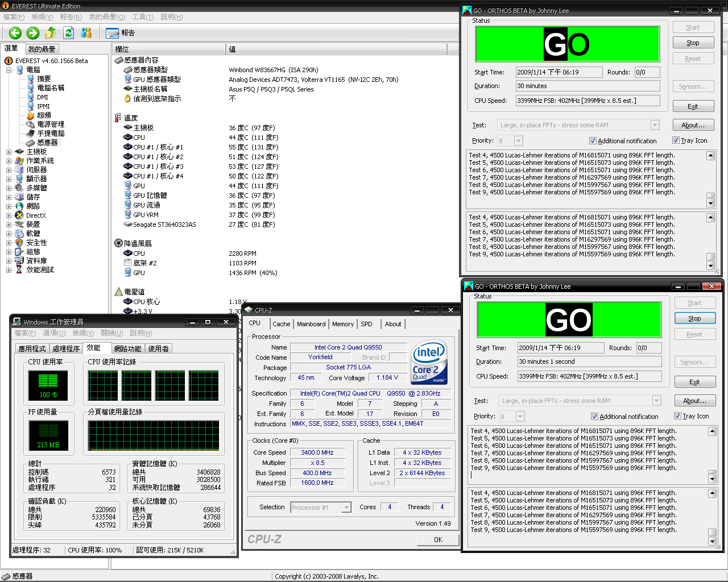
Task: Click Exit in the upper ORTHOS window
Action: click(693, 106)
